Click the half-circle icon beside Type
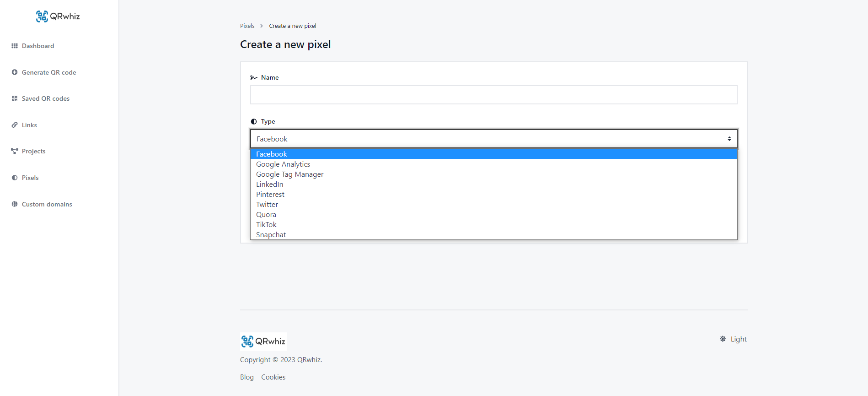 point(254,121)
